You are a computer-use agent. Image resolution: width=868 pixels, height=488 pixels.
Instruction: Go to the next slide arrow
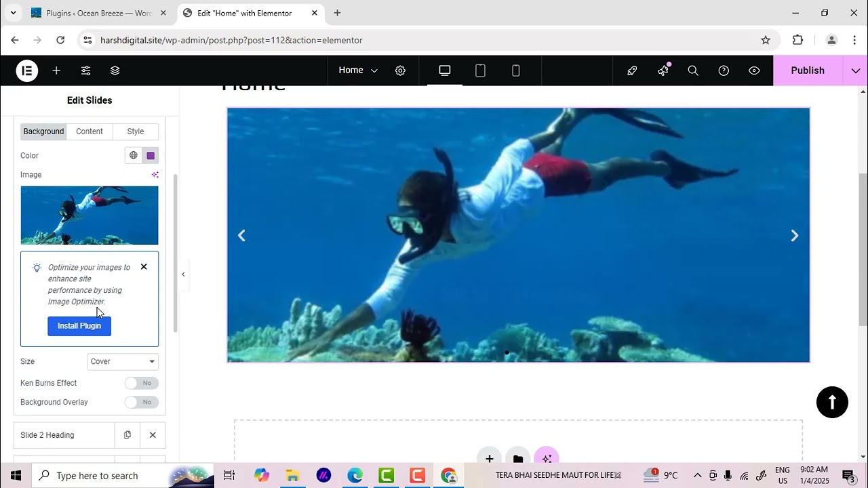[795, 235]
